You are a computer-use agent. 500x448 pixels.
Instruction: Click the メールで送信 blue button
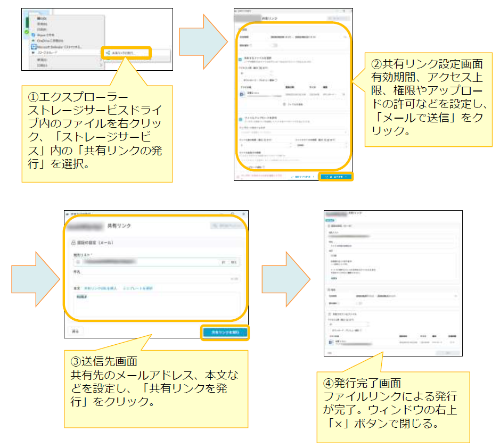tap(336, 177)
